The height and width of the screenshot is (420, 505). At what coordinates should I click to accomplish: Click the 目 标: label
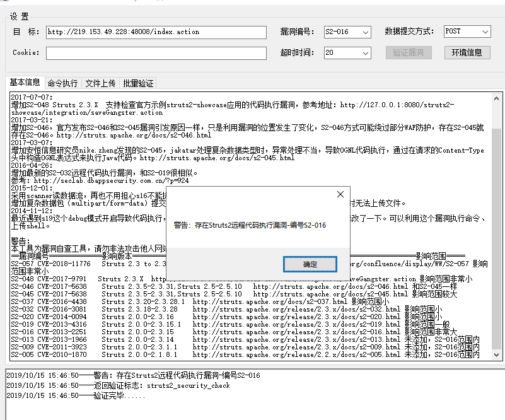pyautogui.click(x=26, y=32)
